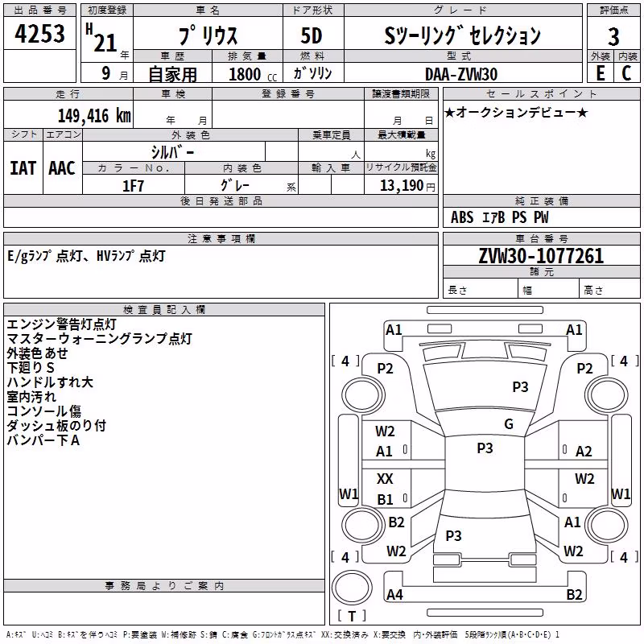
Task: Select inspector note エンジン警告灯点灯
Action: click(62, 324)
